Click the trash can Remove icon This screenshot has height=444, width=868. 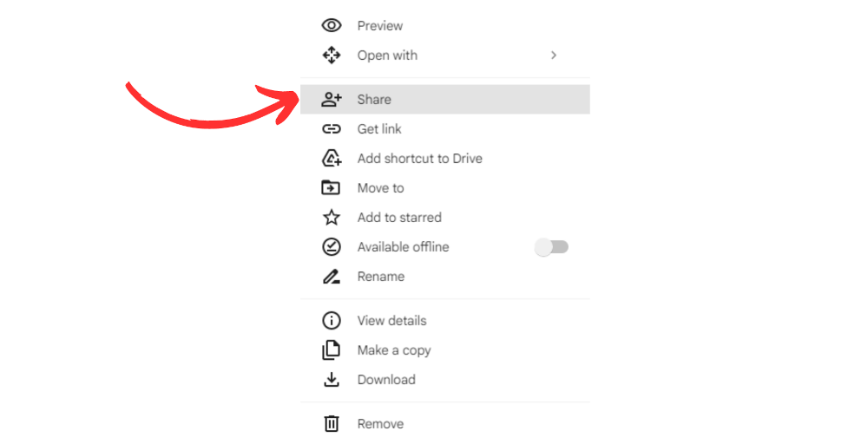click(x=331, y=423)
